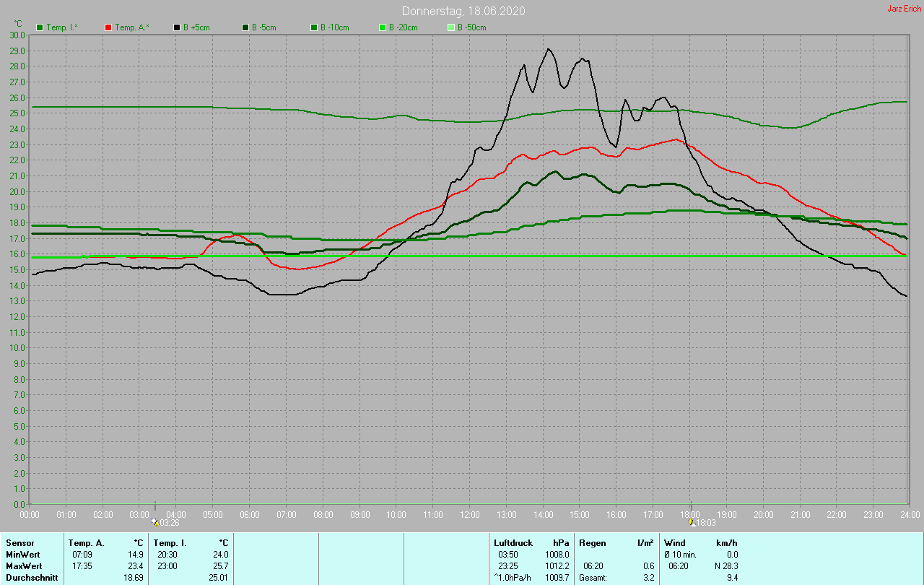Click the Temp. I. maximum value '25.7'
This screenshot has width=924, height=585.
[220, 565]
